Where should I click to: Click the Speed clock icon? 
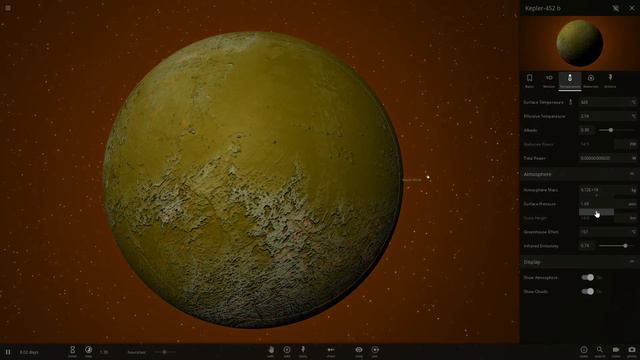coord(89,351)
